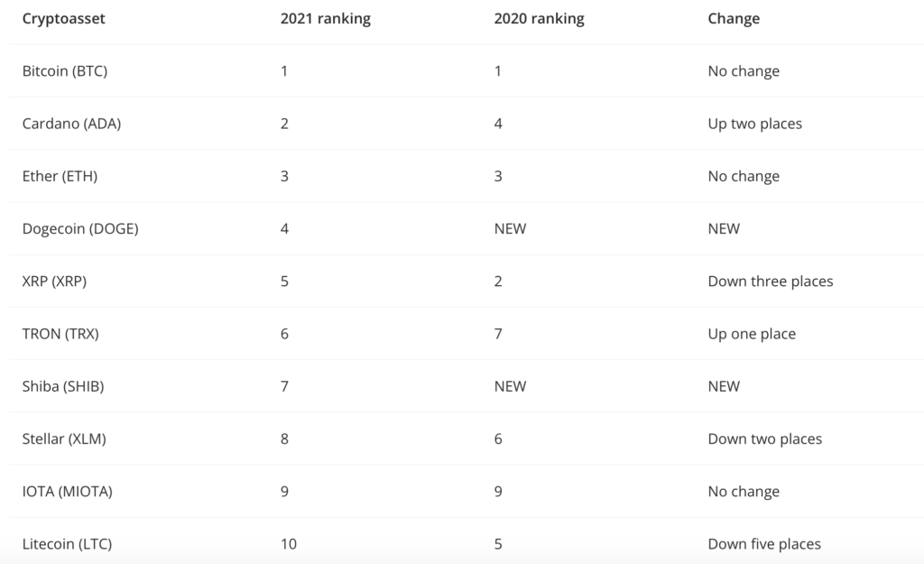
Task: Click the 'Up two places' change cell
Action: (x=754, y=124)
